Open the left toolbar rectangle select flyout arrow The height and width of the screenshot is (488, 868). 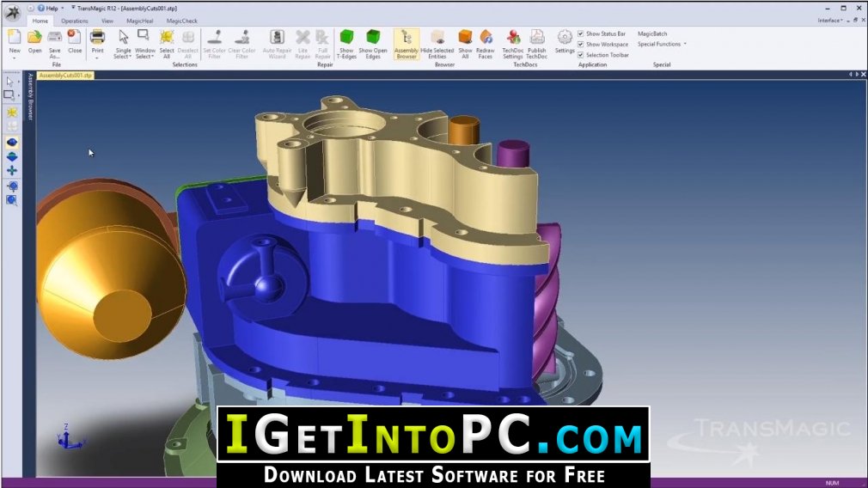pos(18,95)
